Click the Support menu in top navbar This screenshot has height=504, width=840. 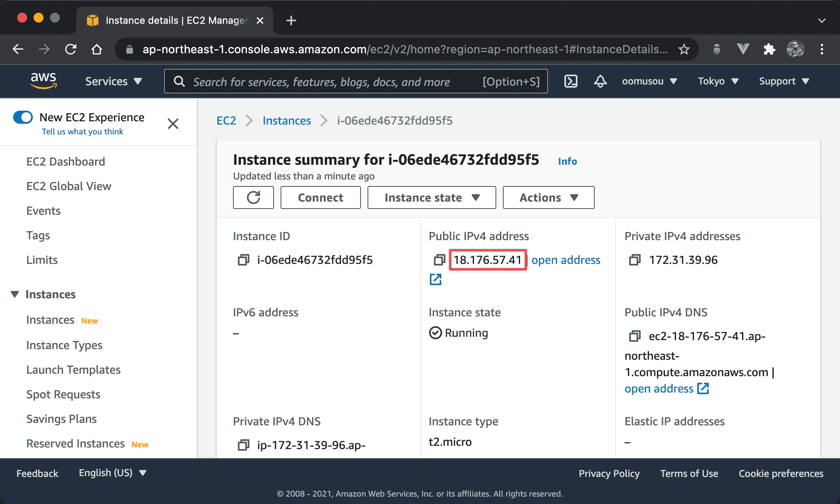point(783,81)
